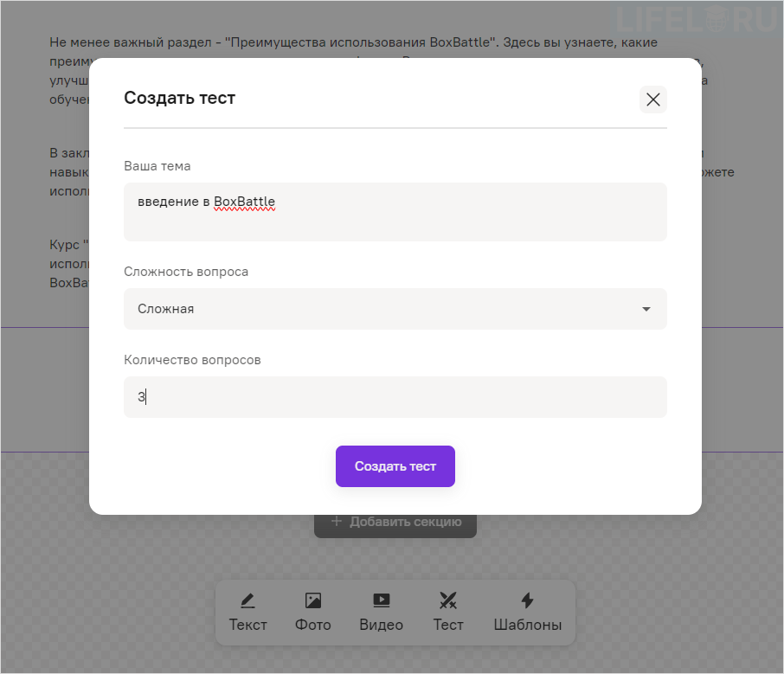This screenshot has height=674, width=784.
Task: Click the Фото label in bottom toolbar
Action: click(313, 625)
